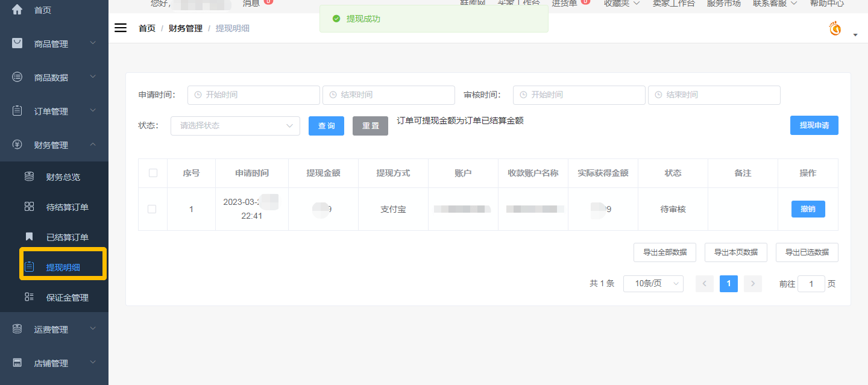
Task: Click the 查询 search button
Action: pyautogui.click(x=326, y=126)
